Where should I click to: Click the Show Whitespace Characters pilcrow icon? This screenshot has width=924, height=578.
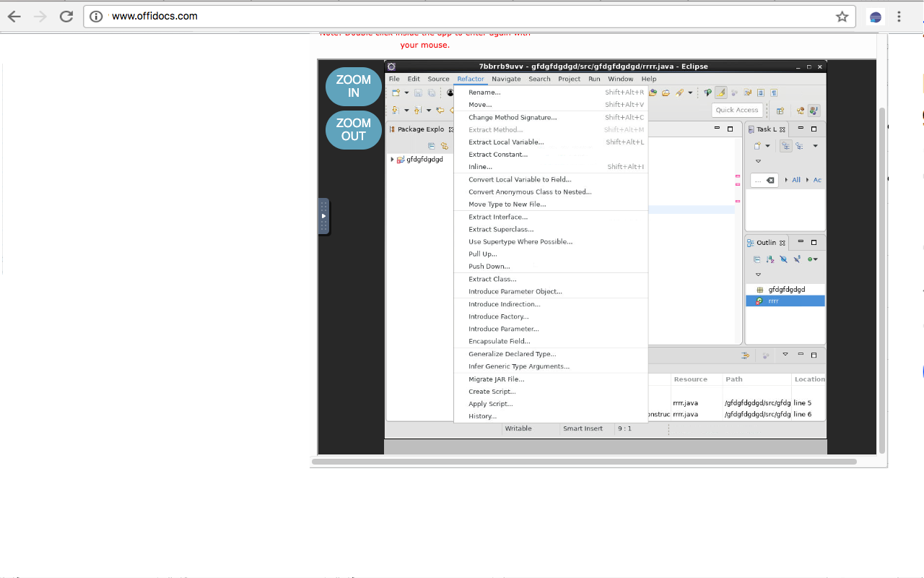[774, 92]
